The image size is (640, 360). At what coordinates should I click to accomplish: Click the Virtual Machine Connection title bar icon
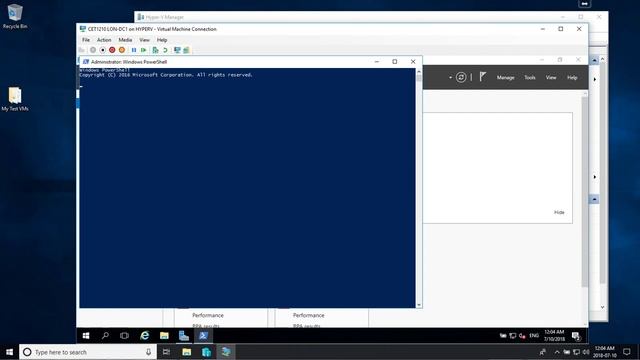click(83, 29)
